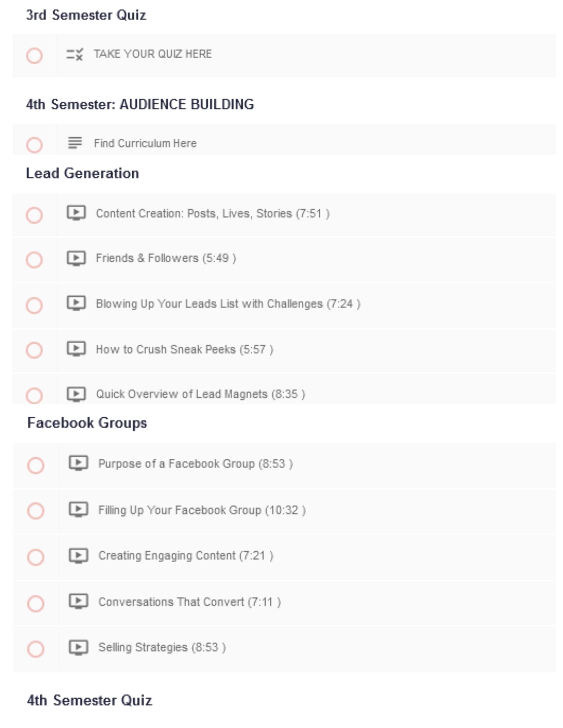Click the 4th Semester Quiz heading
Viewport: 563px width, 728px height.
[89, 700]
